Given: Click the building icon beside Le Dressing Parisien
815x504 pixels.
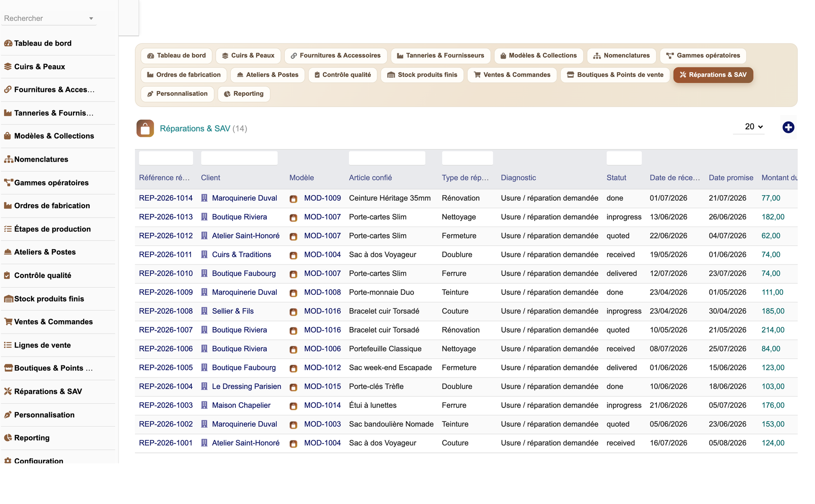Looking at the screenshot, I should pos(204,386).
